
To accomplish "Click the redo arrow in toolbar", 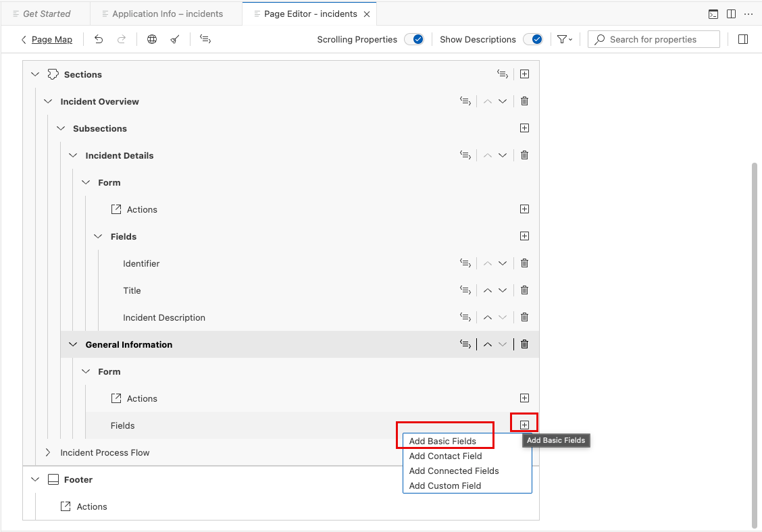I will [x=122, y=39].
